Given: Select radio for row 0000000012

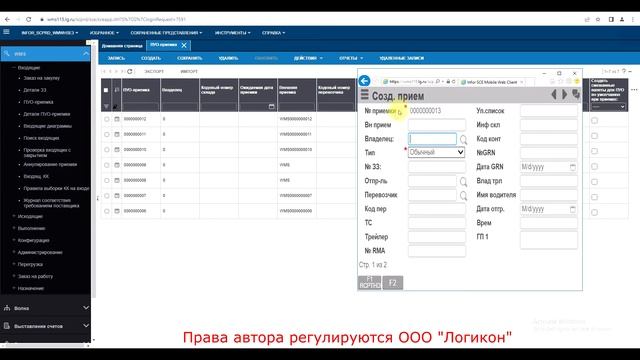Looking at the screenshot, I should point(107,119).
